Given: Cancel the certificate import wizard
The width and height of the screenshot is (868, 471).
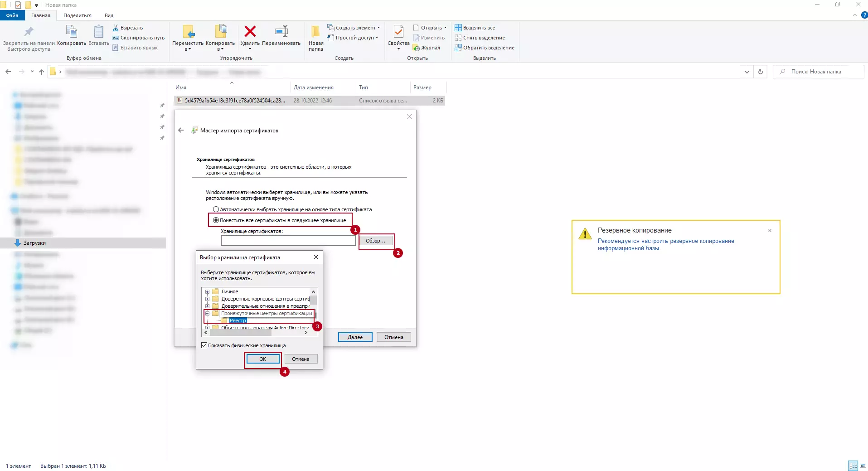Looking at the screenshot, I should point(394,337).
